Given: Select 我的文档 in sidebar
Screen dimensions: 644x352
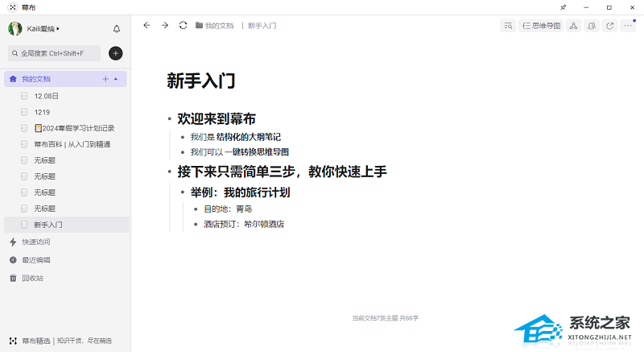Looking at the screenshot, I should (65, 79).
